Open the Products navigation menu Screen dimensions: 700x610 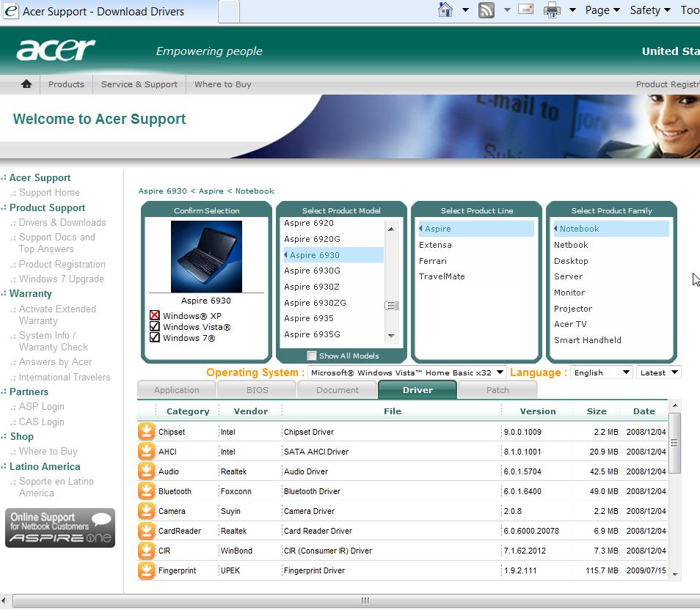click(66, 84)
